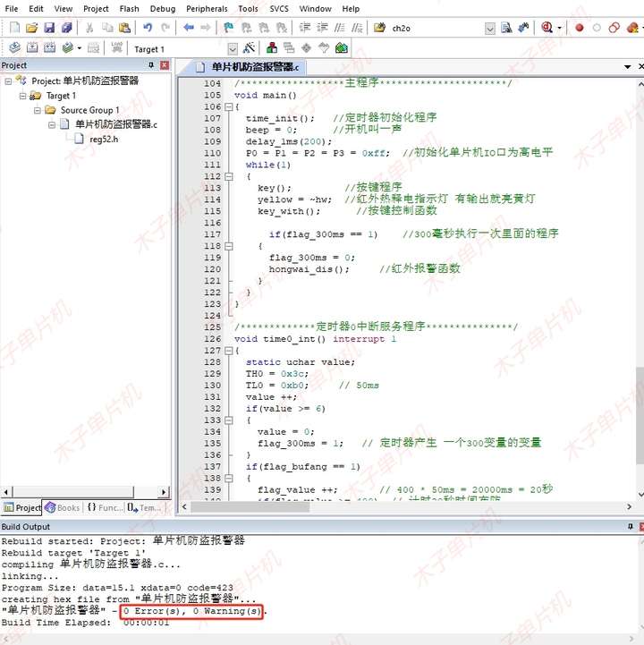
Task: Open the editor window list dropdown arrow
Action: tap(627, 66)
